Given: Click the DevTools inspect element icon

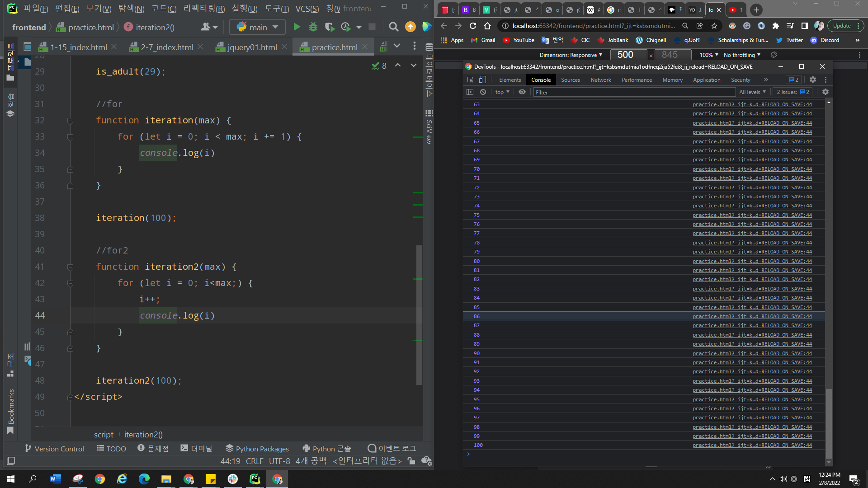Looking at the screenshot, I should point(470,80).
